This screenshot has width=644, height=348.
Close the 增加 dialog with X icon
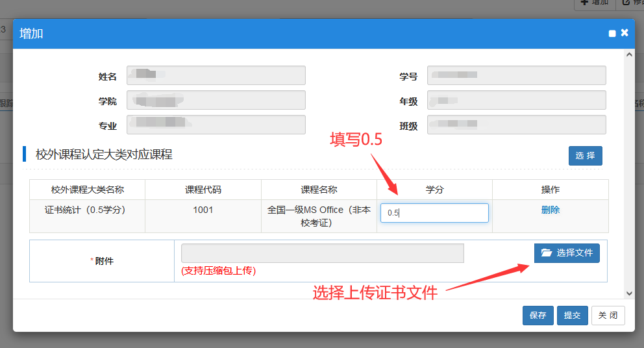pyautogui.click(x=625, y=32)
